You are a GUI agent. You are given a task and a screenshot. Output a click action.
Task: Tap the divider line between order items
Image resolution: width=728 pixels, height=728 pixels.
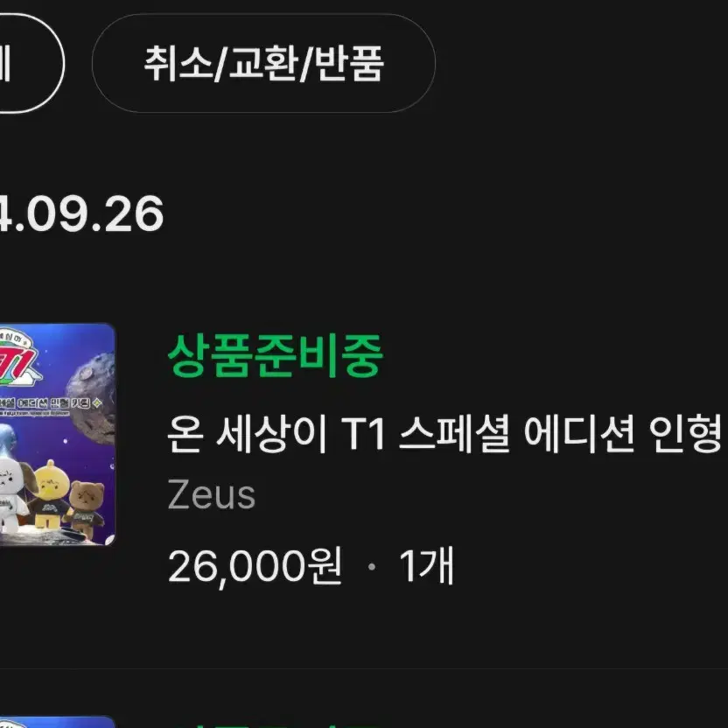(x=364, y=668)
